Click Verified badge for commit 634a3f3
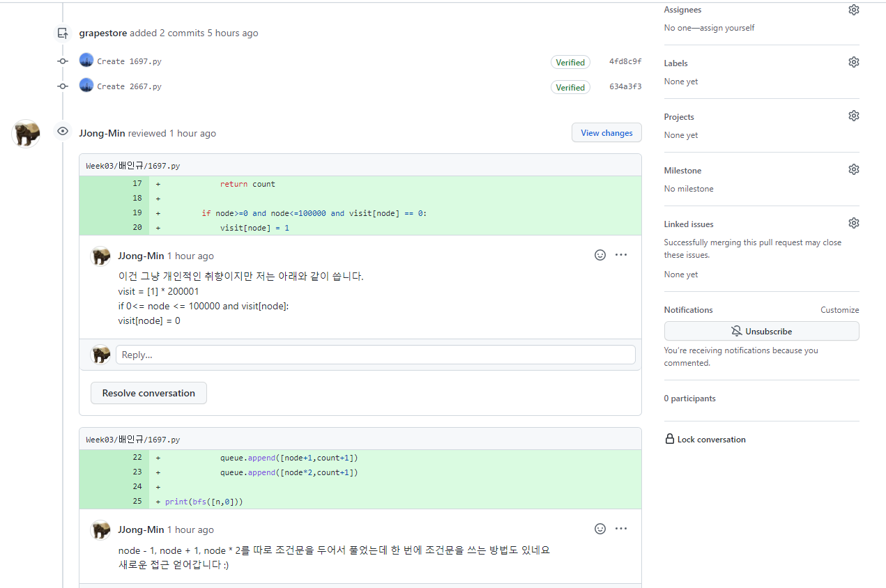Viewport: 886px width, 588px height. pyautogui.click(x=570, y=87)
